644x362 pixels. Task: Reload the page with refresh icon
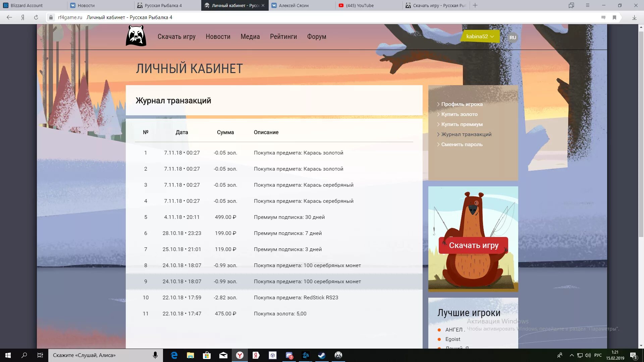click(36, 17)
